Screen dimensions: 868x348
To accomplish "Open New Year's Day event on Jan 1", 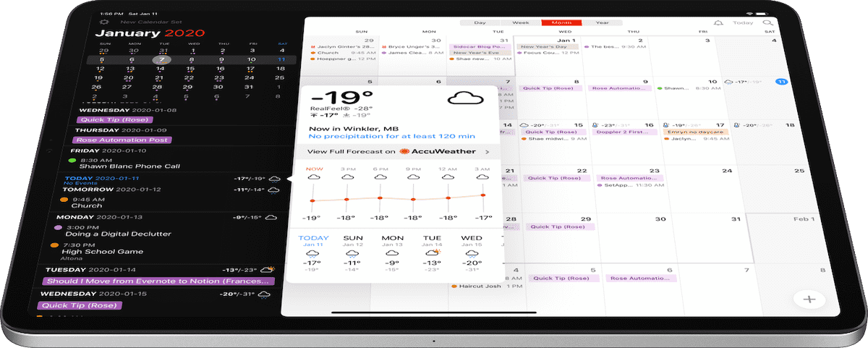I will (x=546, y=47).
